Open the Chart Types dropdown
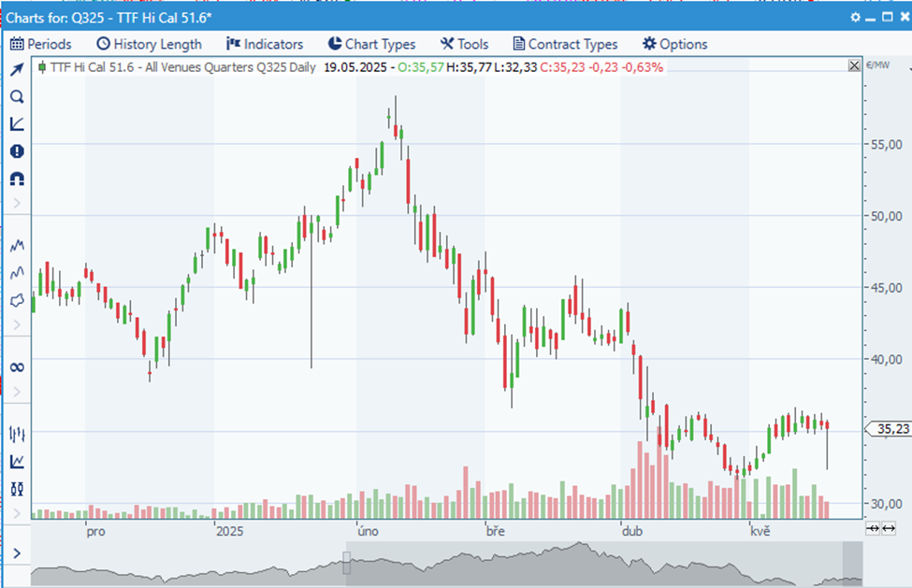This screenshot has width=912, height=588. tap(371, 44)
